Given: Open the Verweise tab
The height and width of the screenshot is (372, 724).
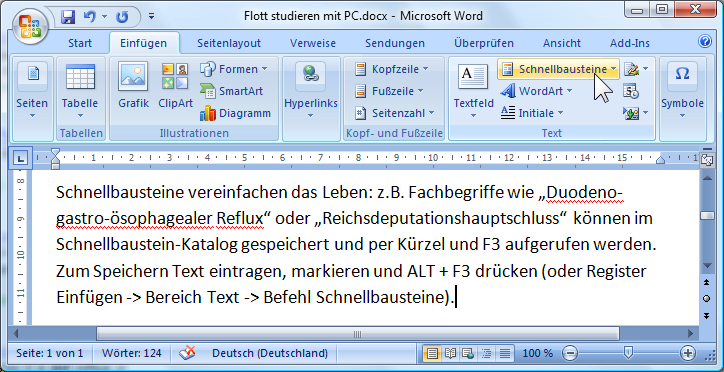Looking at the screenshot, I should pyautogui.click(x=313, y=43).
